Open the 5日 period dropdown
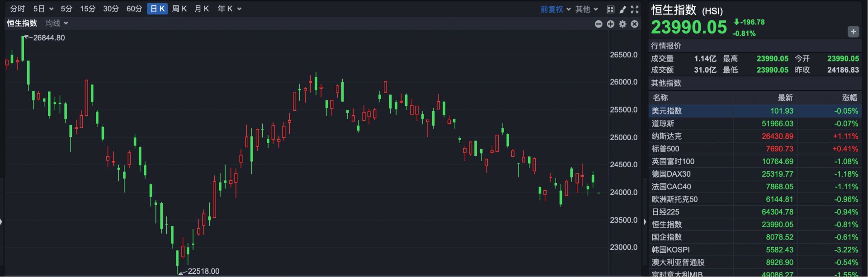The height and width of the screenshot is (277, 868). (43, 9)
